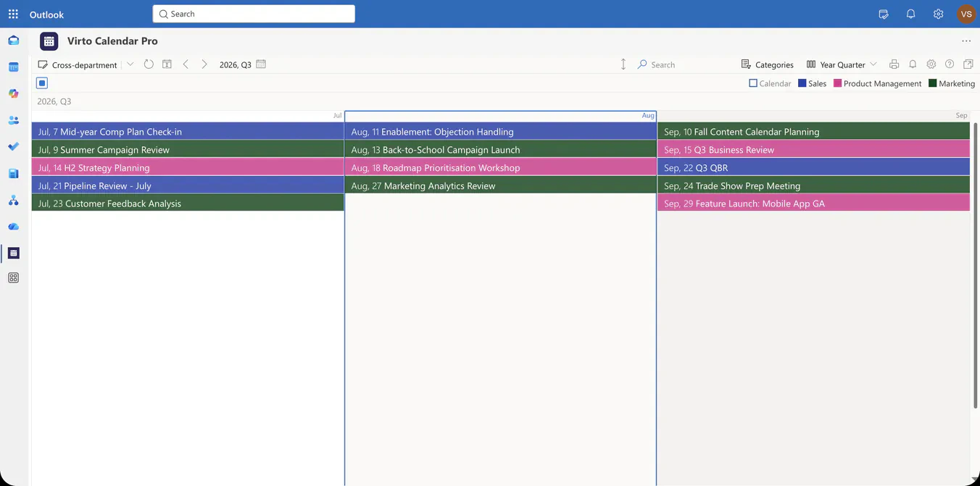Open the Outlook app launcher grid

click(13, 14)
